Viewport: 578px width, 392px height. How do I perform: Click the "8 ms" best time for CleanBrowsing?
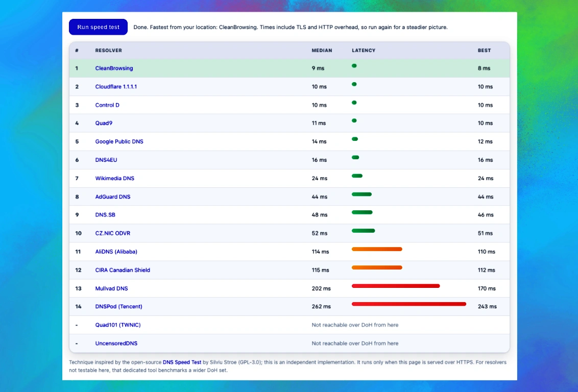[x=484, y=68]
